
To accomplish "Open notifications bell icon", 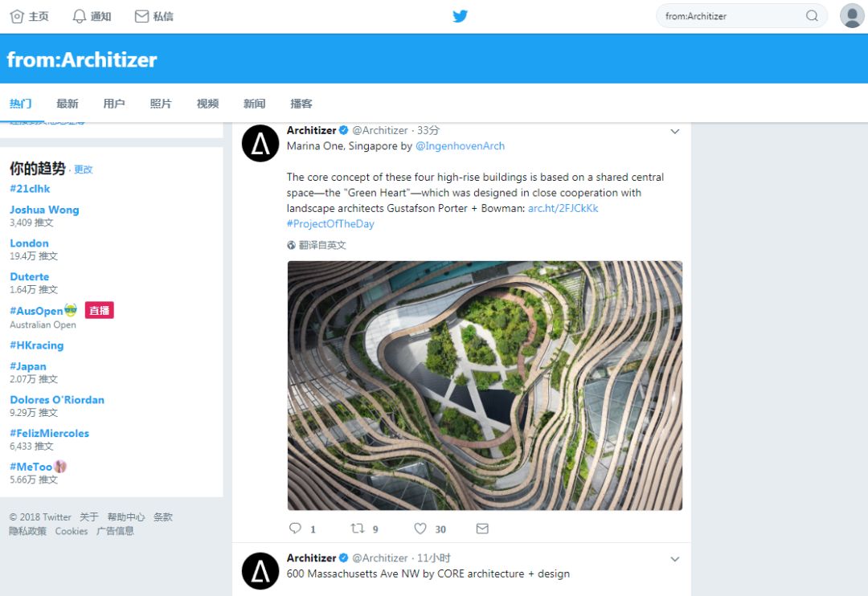I will [x=79, y=16].
